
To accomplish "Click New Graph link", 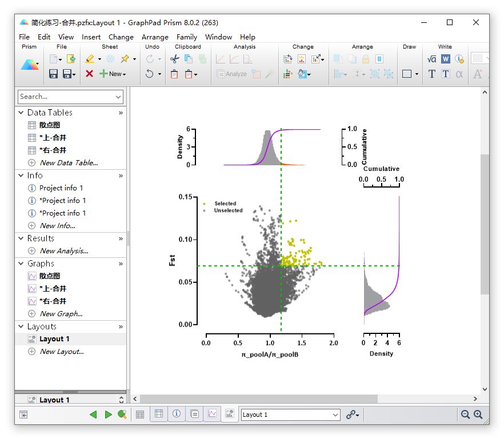I will coord(61,313).
